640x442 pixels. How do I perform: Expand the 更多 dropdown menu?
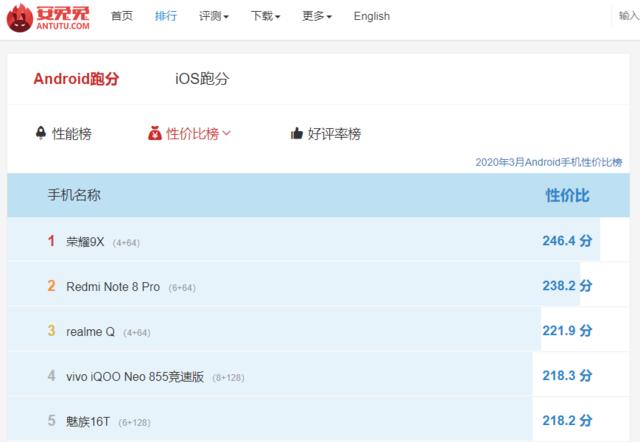317,16
